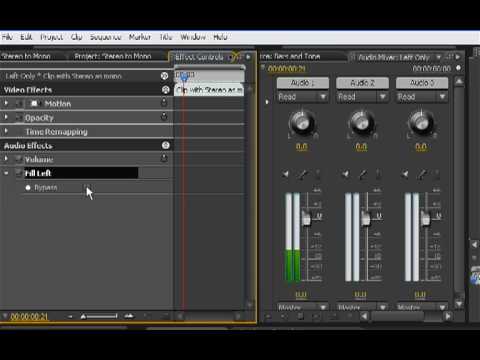Click the Audio 1 track name
The height and width of the screenshot is (360, 480).
pyautogui.click(x=303, y=83)
